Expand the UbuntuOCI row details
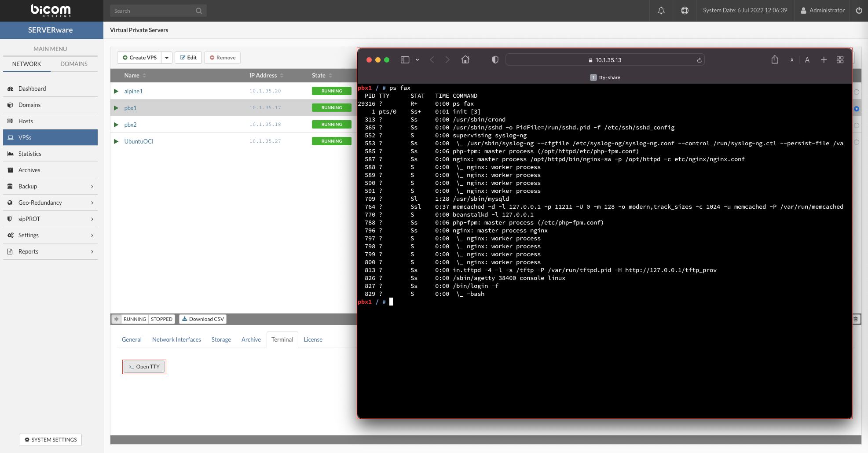 [116, 141]
